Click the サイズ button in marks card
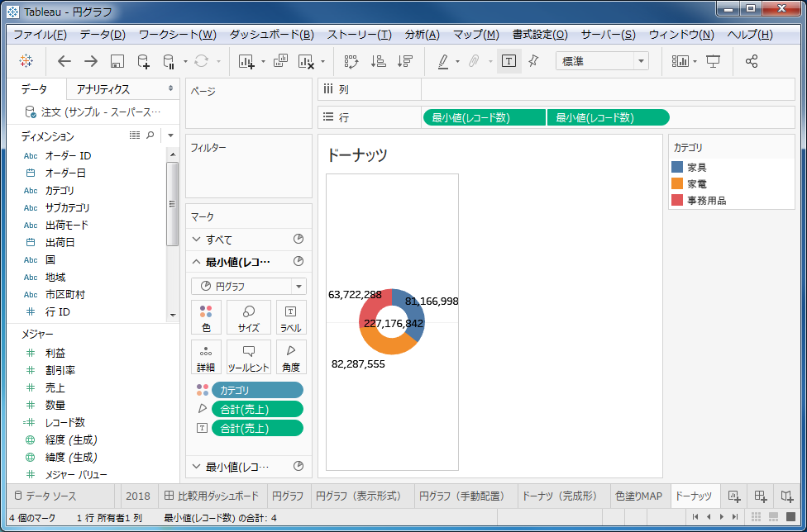The image size is (807, 532). pyautogui.click(x=248, y=317)
